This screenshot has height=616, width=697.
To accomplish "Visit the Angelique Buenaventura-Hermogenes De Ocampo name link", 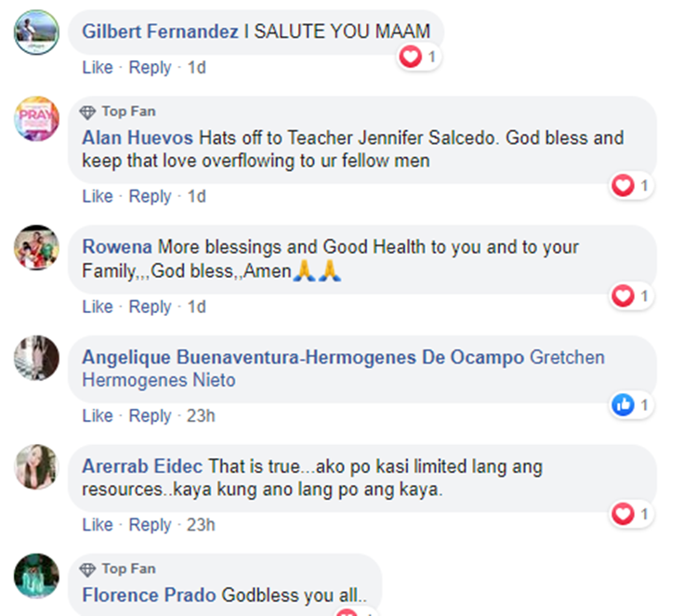I will click(x=303, y=358).
